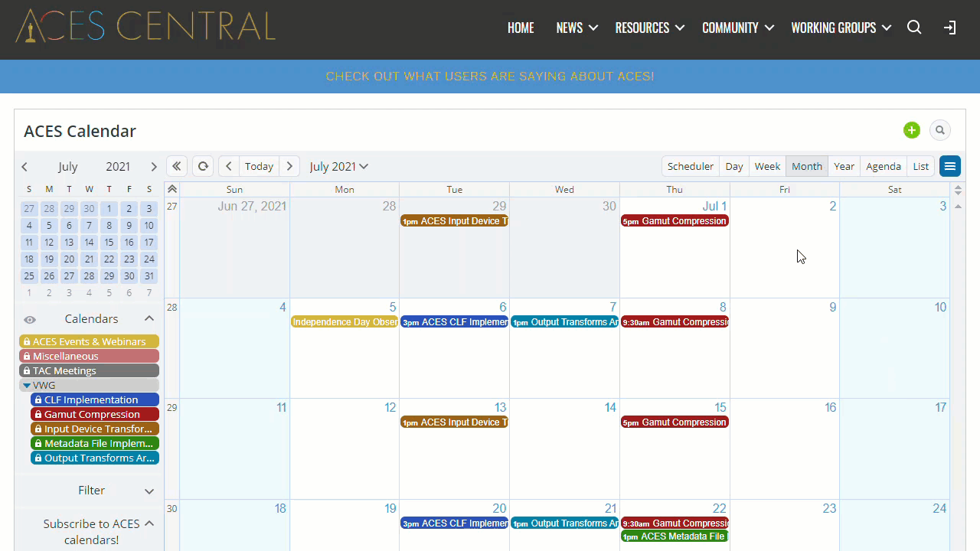The width and height of the screenshot is (980, 551).
Task: Open the 'Check out what users are saying' banner
Action: tap(490, 77)
